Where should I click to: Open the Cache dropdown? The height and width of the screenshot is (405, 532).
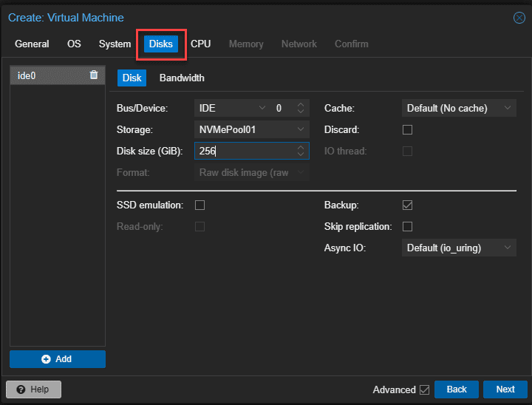(458, 109)
